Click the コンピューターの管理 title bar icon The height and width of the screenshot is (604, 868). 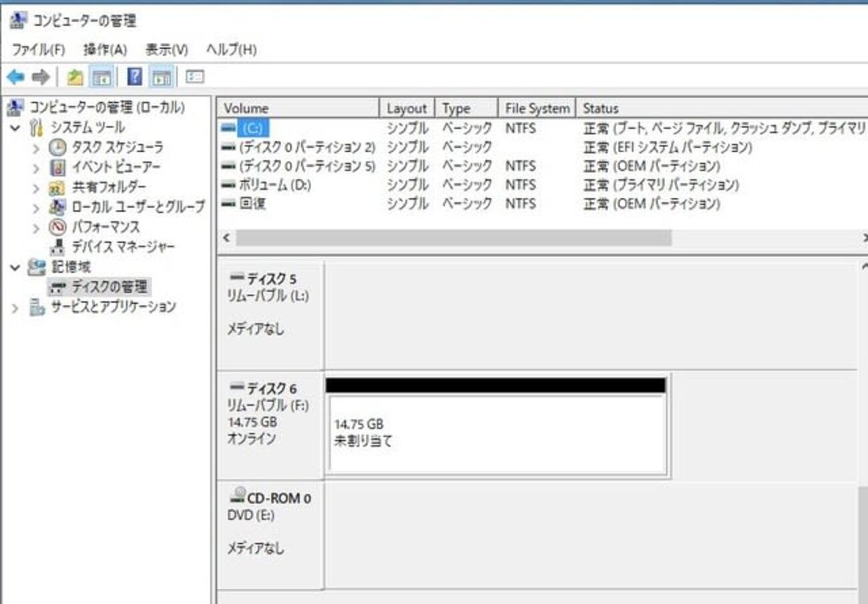(18, 21)
